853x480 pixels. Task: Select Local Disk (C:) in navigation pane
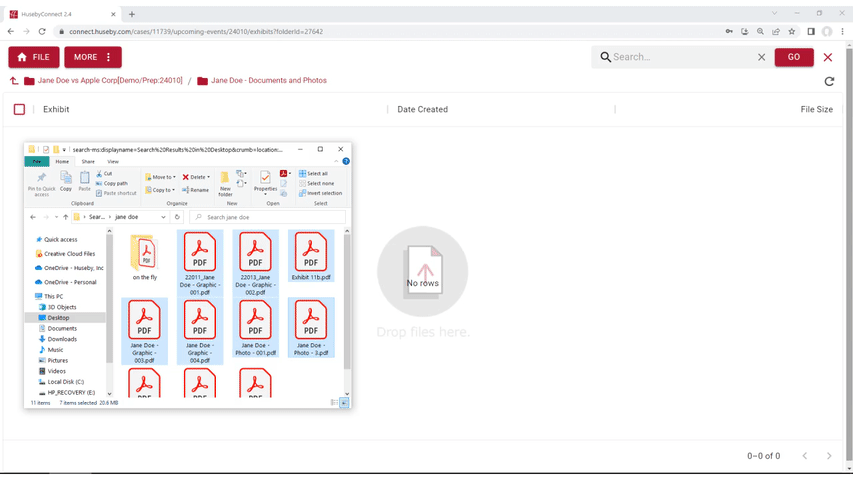[61, 381]
